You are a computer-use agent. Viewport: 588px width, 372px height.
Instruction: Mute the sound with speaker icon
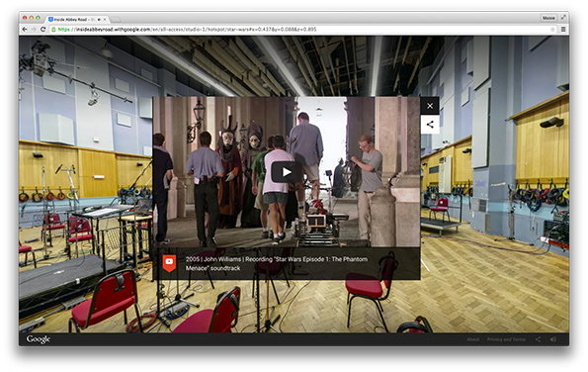(x=553, y=339)
